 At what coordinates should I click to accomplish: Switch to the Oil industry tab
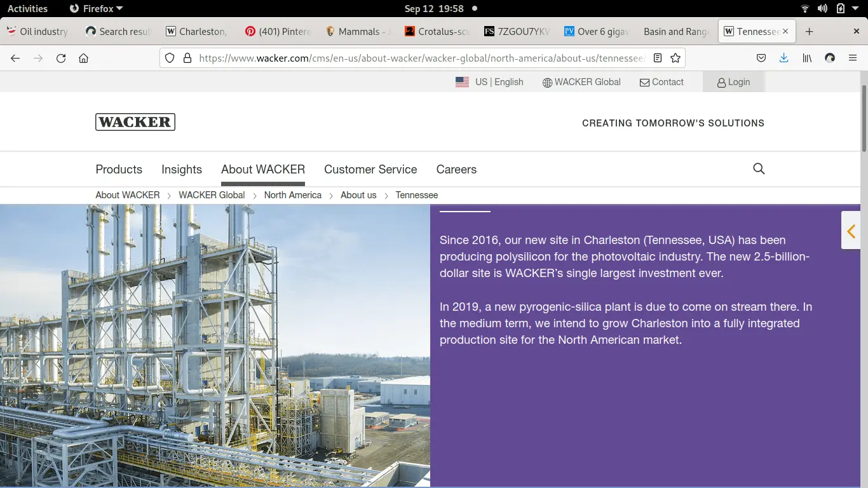(x=38, y=31)
